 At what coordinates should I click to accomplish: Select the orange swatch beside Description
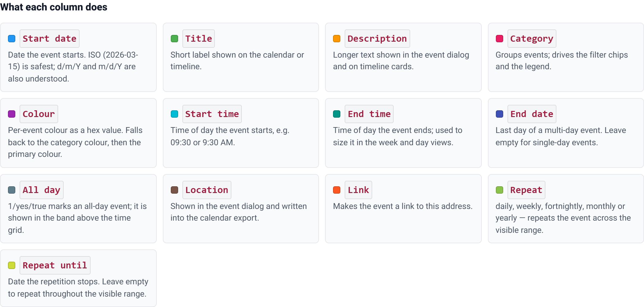pos(337,39)
